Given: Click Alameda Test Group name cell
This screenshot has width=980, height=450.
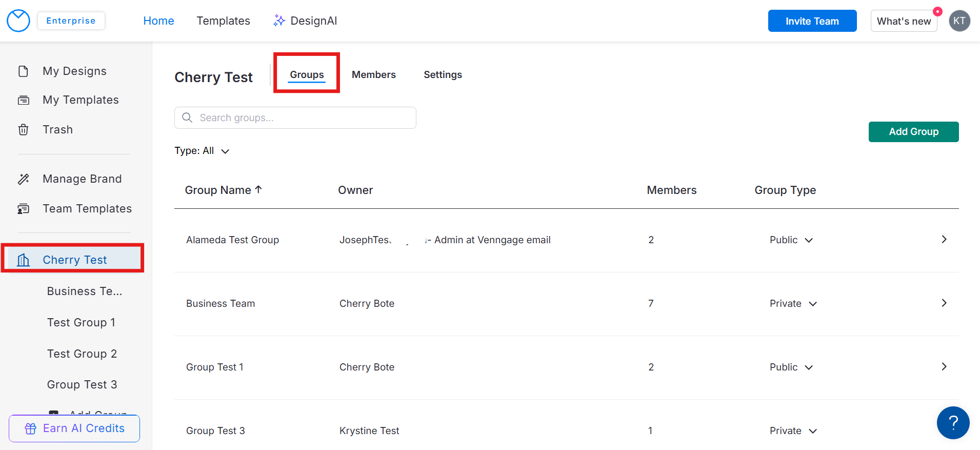Looking at the screenshot, I should click(232, 240).
